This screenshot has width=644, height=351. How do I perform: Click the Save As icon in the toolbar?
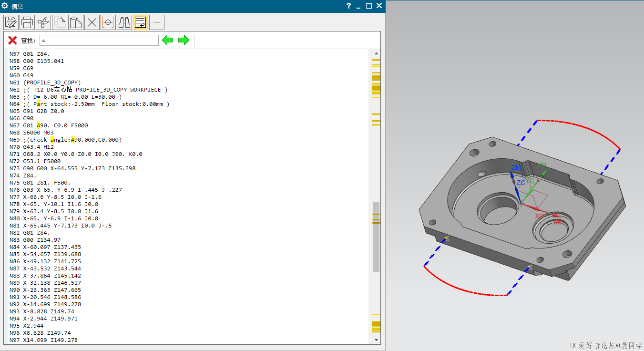click(11, 22)
